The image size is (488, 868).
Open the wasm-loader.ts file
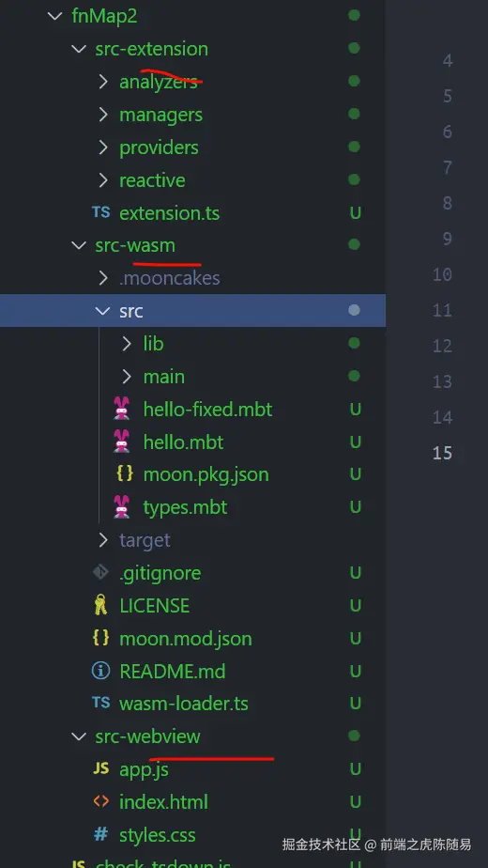[184, 704]
